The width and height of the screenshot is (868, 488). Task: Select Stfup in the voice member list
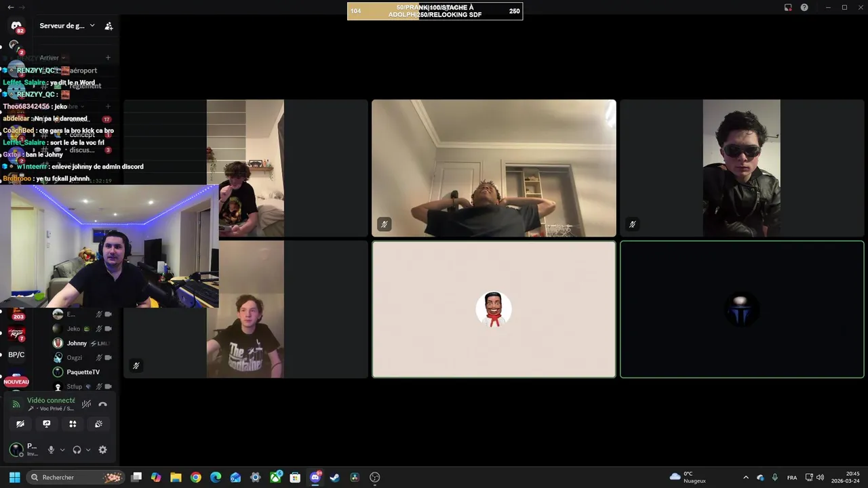(x=83, y=386)
